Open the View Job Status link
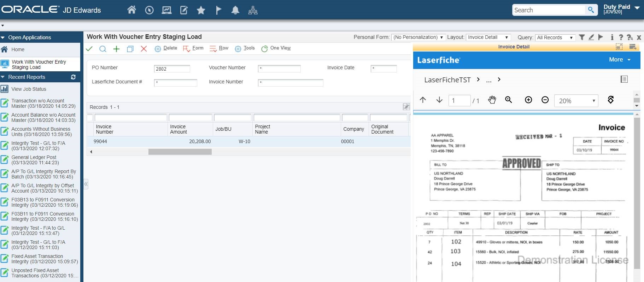 tap(29, 89)
